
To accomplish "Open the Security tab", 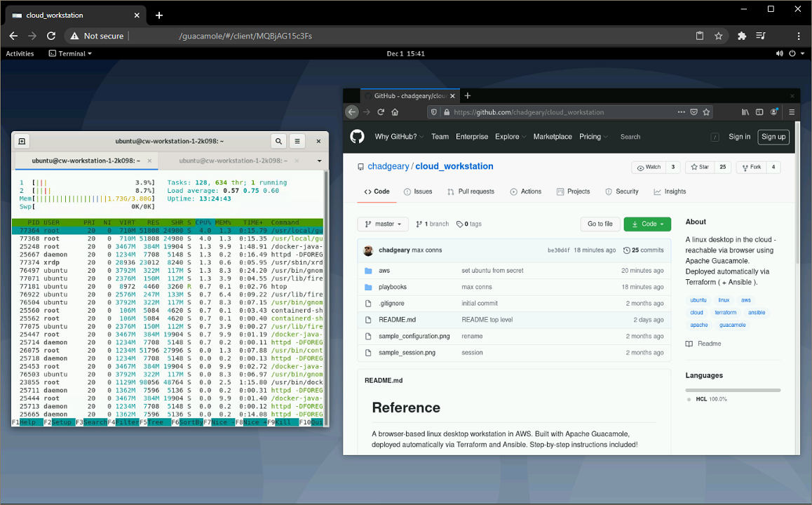I will click(x=622, y=191).
